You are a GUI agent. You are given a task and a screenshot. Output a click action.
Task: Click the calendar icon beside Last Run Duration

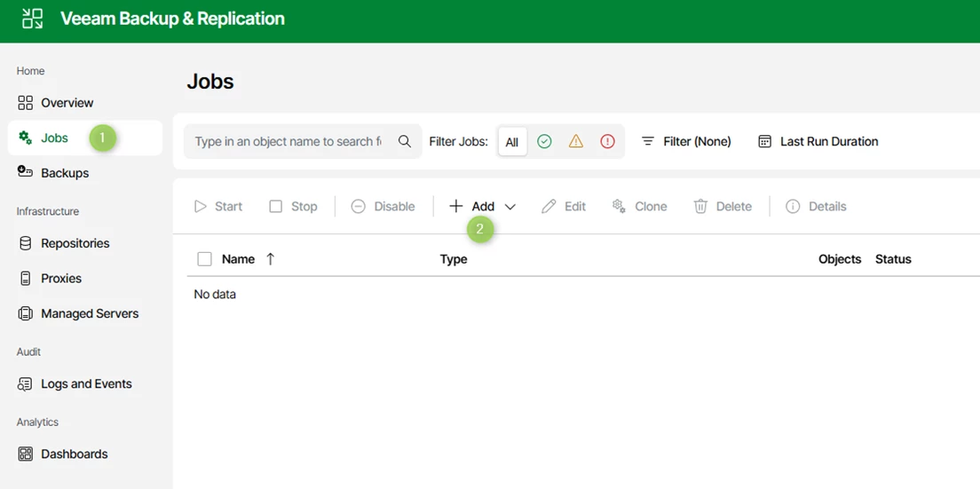click(765, 141)
